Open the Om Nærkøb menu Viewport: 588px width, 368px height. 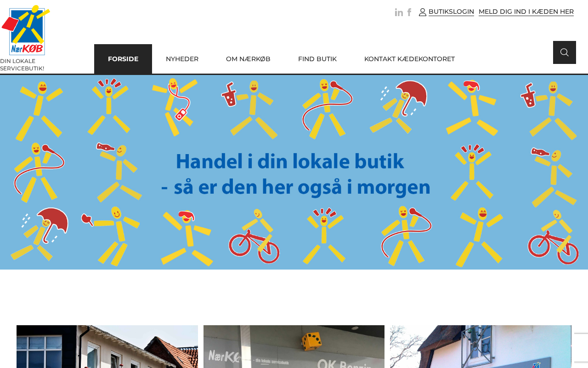tap(248, 59)
